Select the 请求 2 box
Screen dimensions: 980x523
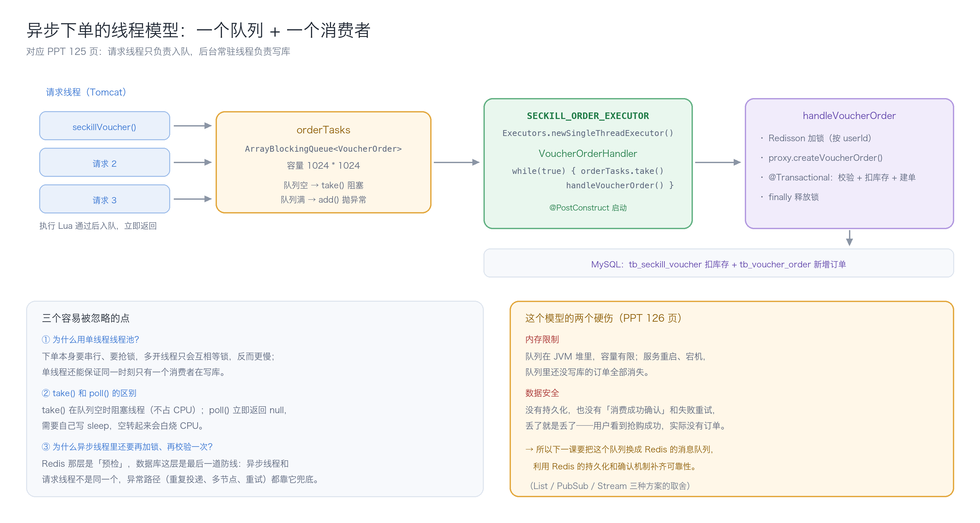pos(105,162)
